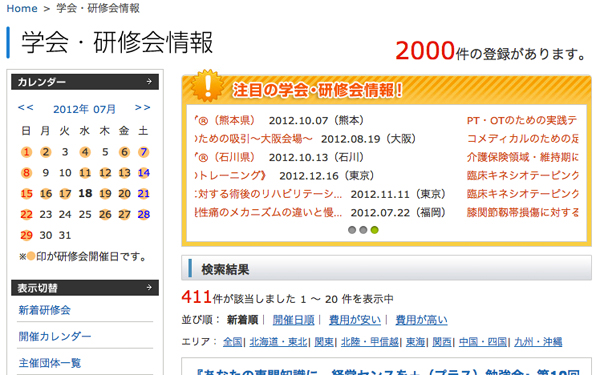
Task: Filter area to 北海道・東北
Action: pos(279,342)
